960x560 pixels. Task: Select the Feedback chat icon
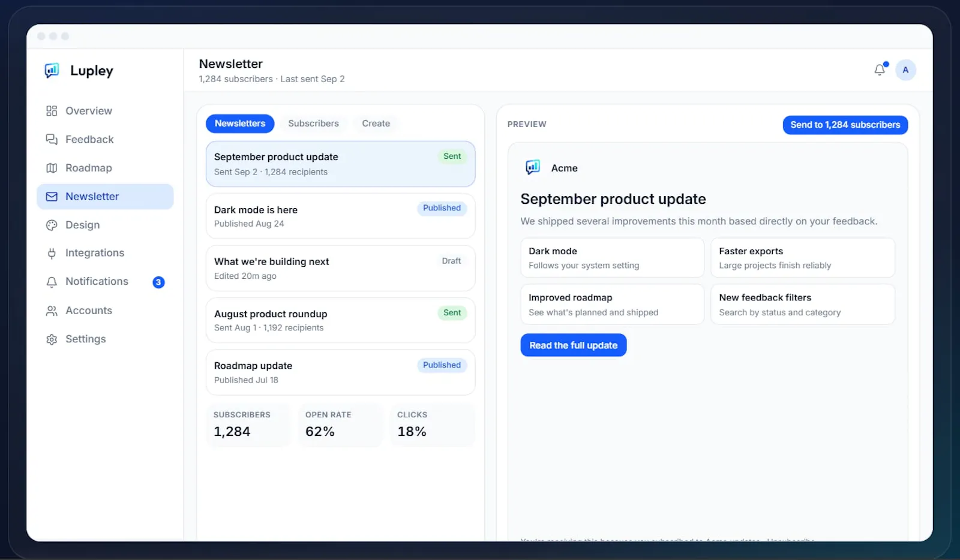click(x=52, y=139)
